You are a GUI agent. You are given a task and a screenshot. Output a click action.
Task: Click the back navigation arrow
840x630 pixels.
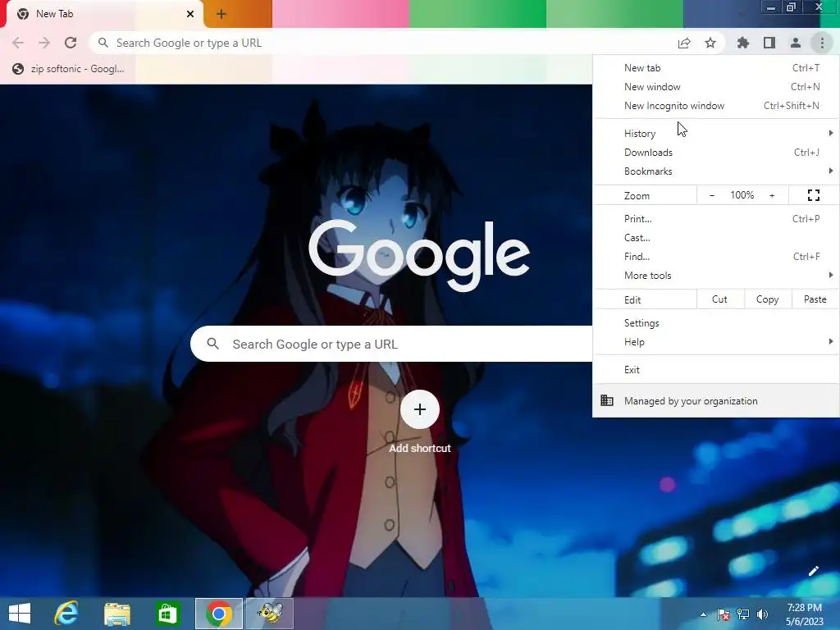[18, 43]
